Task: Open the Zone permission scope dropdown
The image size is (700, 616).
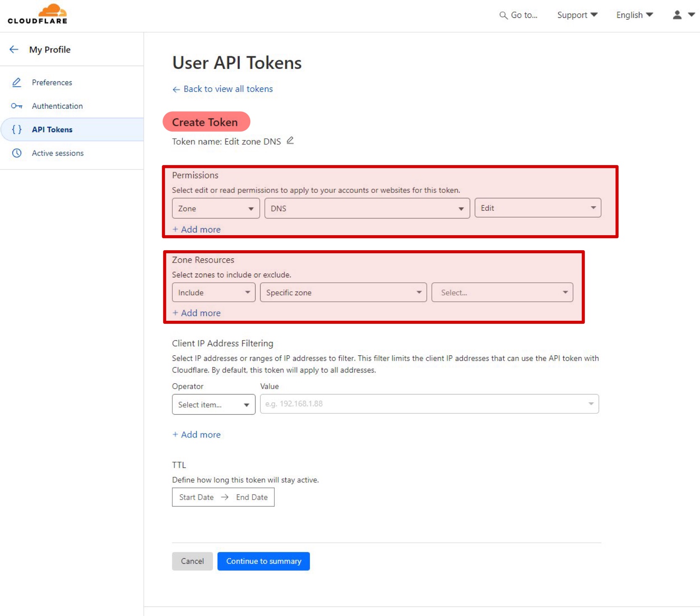Action: tap(215, 208)
